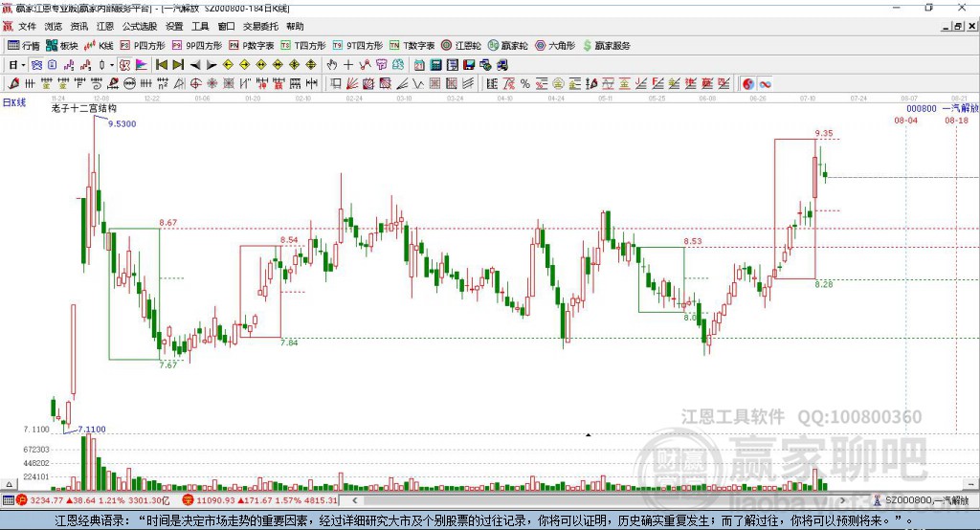
Task: Step chart right with black right arrow
Action: click(x=212, y=64)
